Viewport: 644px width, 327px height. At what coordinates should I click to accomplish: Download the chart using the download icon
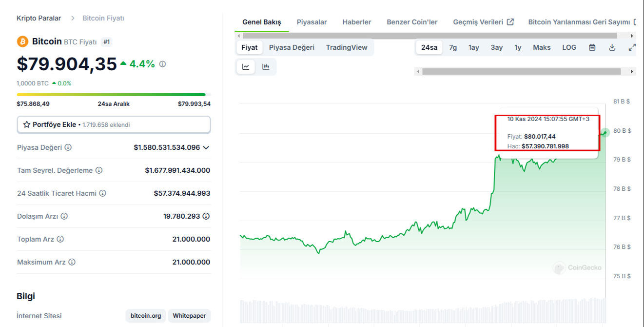tap(612, 47)
